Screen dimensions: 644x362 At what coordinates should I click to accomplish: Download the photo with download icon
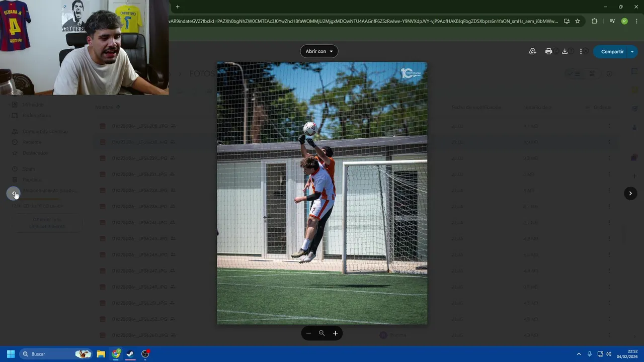pyautogui.click(x=565, y=51)
